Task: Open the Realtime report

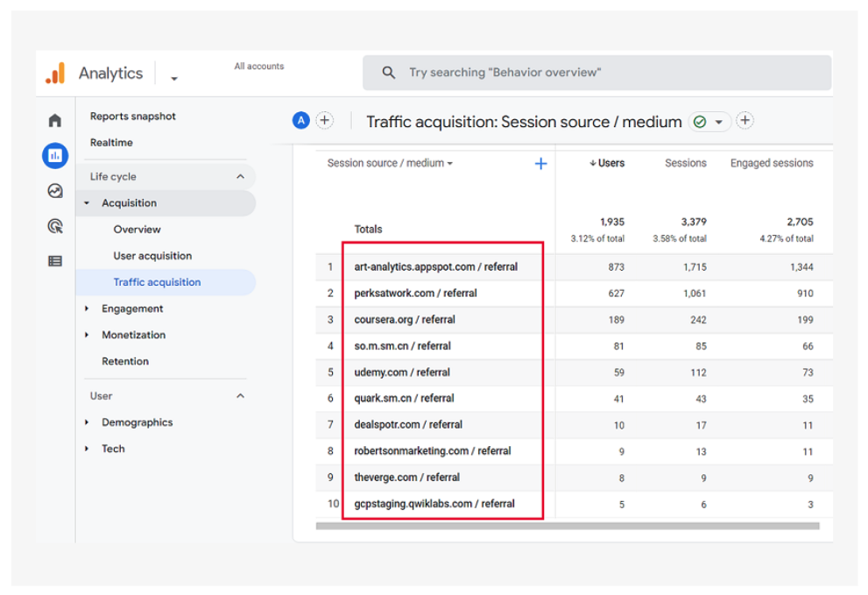Action: coord(111,142)
